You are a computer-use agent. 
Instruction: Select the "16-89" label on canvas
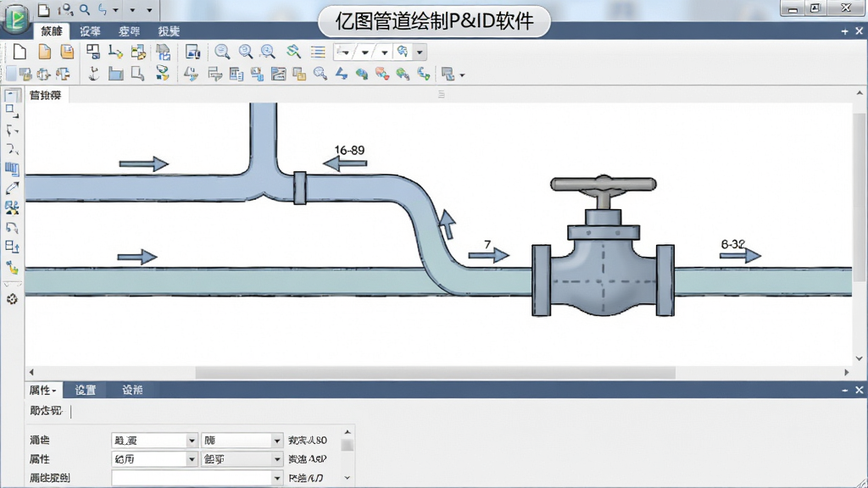click(x=349, y=151)
